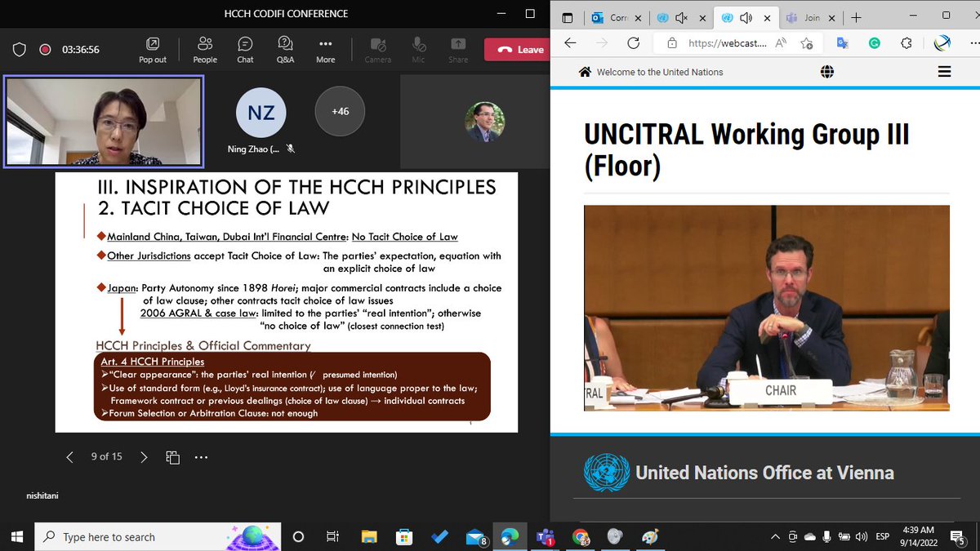Refresh the webcast page
The height and width of the screenshot is (551, 980).
point(633,43)
